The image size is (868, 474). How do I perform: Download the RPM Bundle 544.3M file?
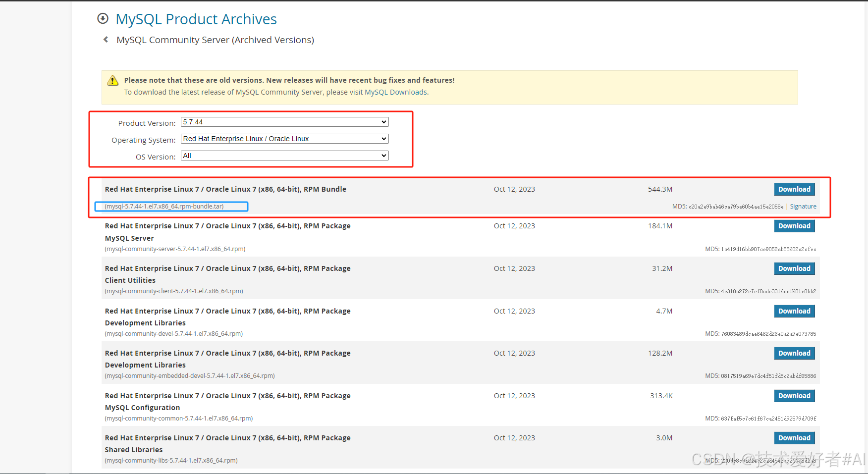794,189
